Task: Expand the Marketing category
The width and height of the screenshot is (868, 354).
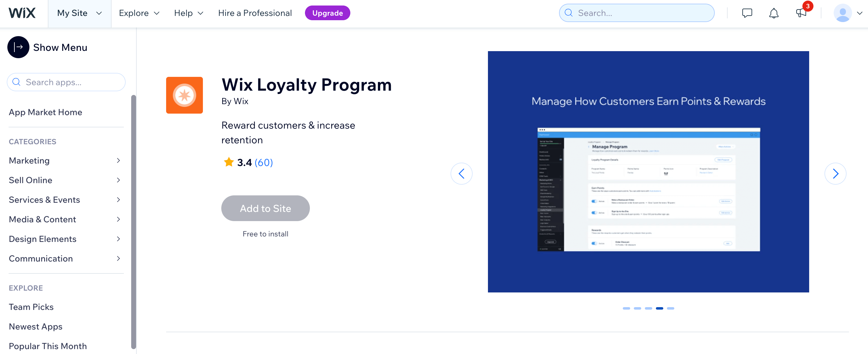Action: [x=118, y=160]
